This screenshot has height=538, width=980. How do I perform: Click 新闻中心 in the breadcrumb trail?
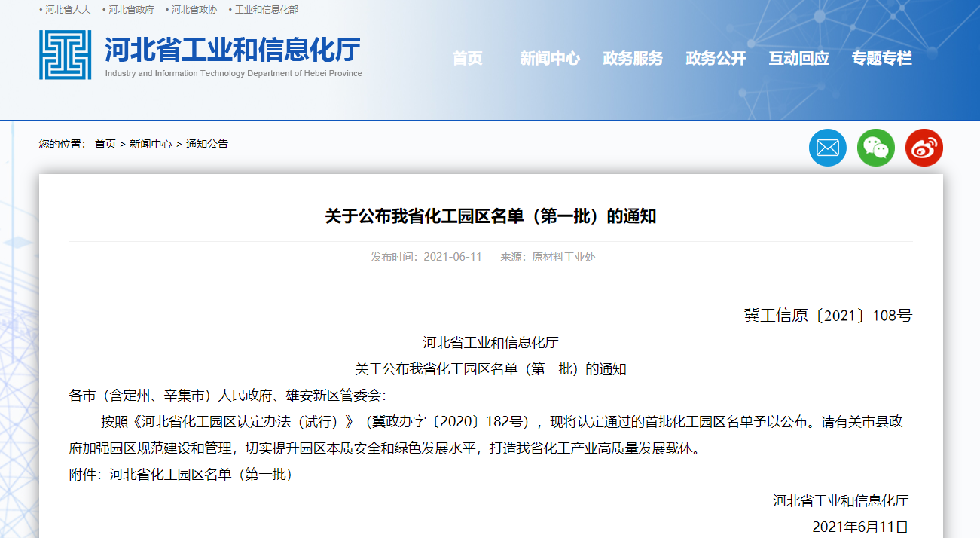coord(151,144)
